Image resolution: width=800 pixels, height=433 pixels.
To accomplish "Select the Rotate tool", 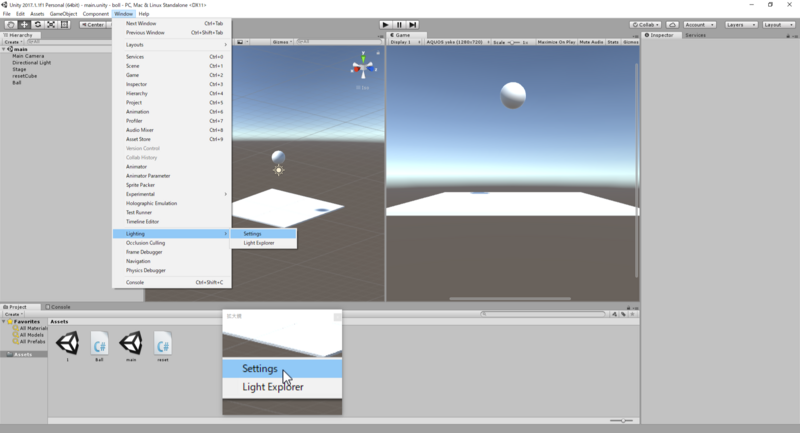I will pos(38,24).
